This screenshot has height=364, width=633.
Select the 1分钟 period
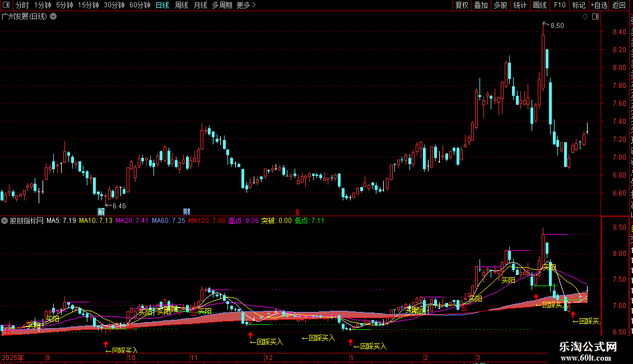point(43,5)
